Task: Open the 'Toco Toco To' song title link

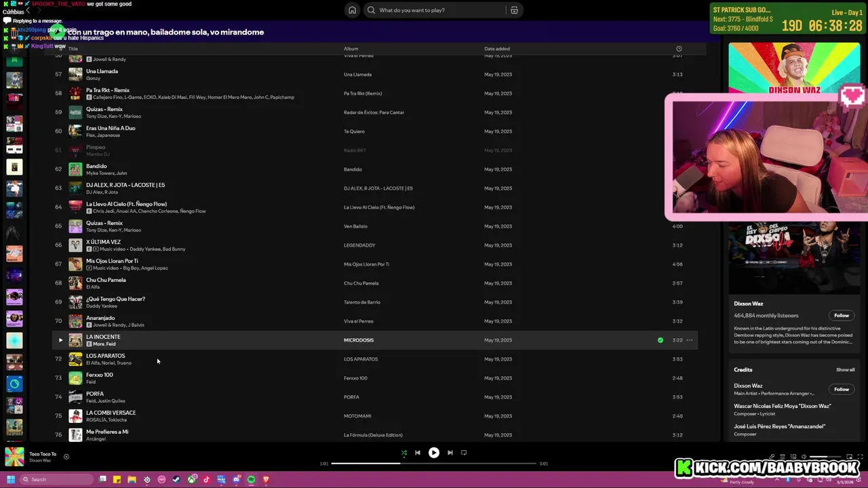Action: coord(43,454)
